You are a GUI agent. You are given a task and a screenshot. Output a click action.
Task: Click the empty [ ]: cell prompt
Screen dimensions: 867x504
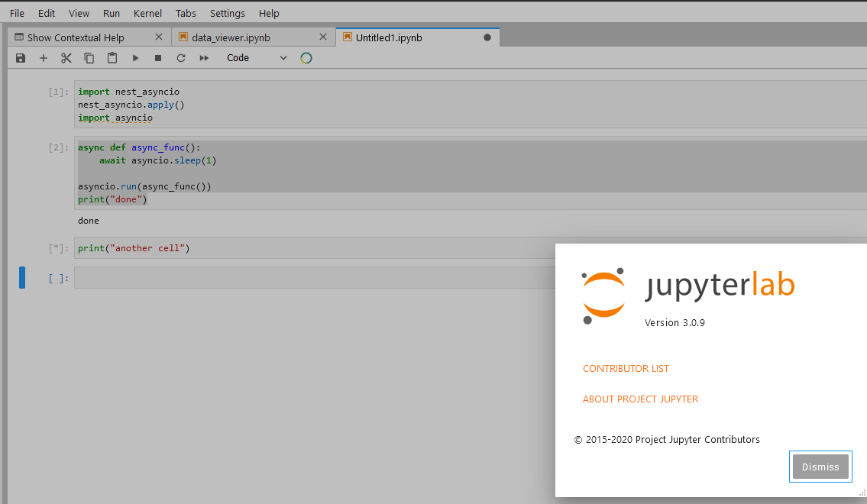(x=59, y=278)
